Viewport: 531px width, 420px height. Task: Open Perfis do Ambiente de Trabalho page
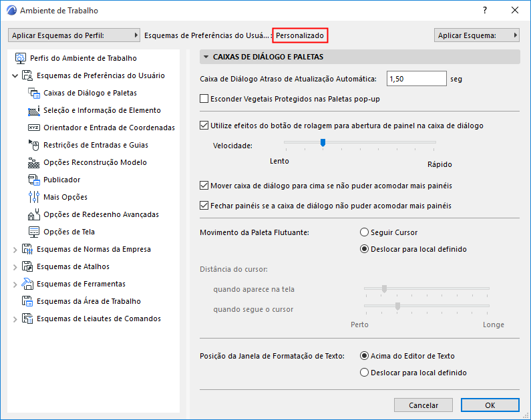[83, 58]
